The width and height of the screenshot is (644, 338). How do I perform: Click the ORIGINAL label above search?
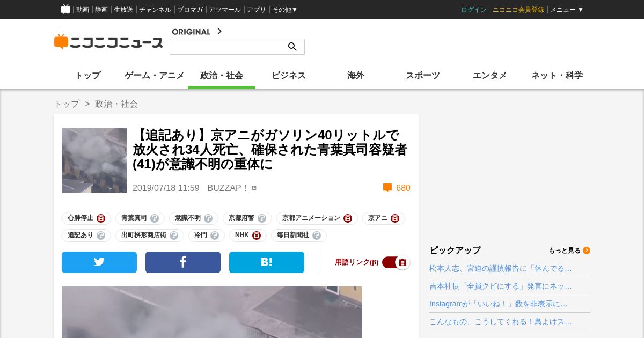191,32
